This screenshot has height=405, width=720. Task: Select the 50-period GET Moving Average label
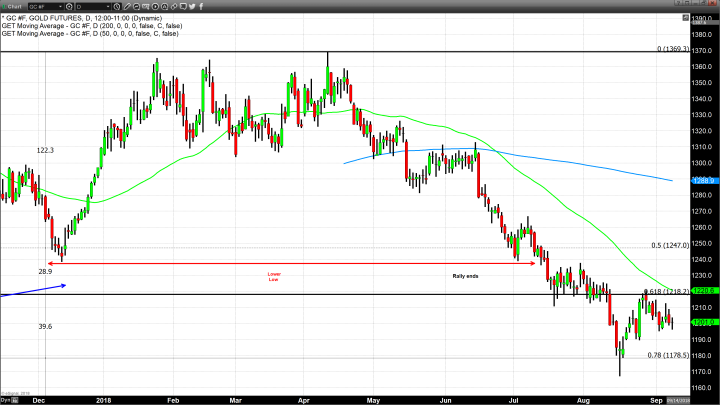(x=88, y=33)
